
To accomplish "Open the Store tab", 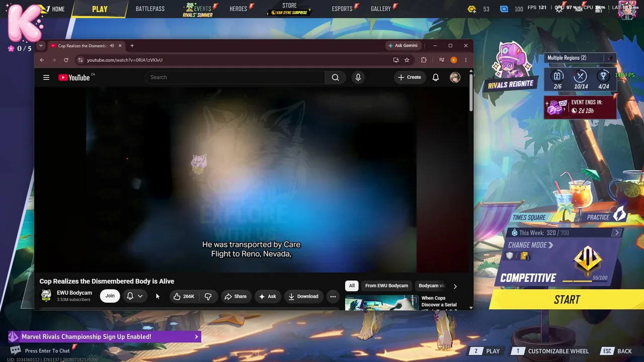I will point(289,9).
